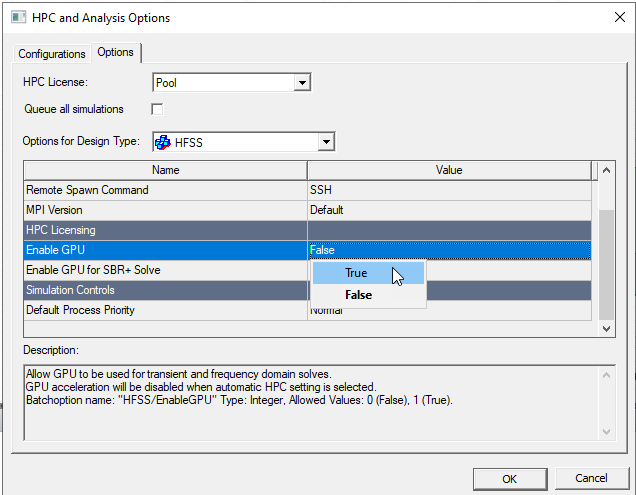
Task: Select True in the Enable GPU dropdown
Action: click(356, 273)
